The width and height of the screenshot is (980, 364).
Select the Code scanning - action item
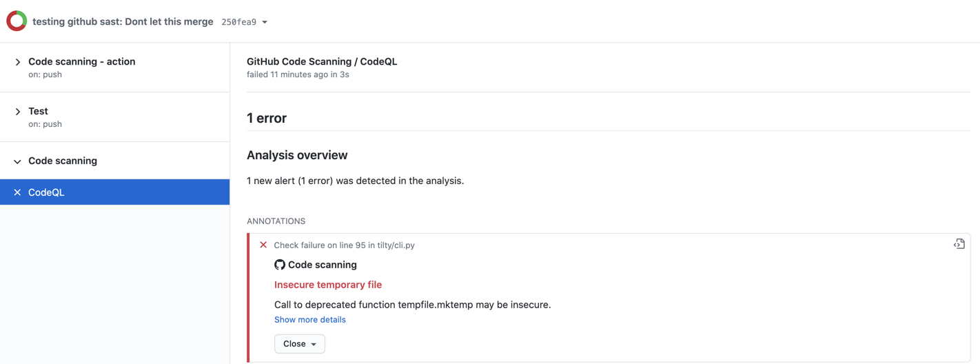click(x=114, y=68)
